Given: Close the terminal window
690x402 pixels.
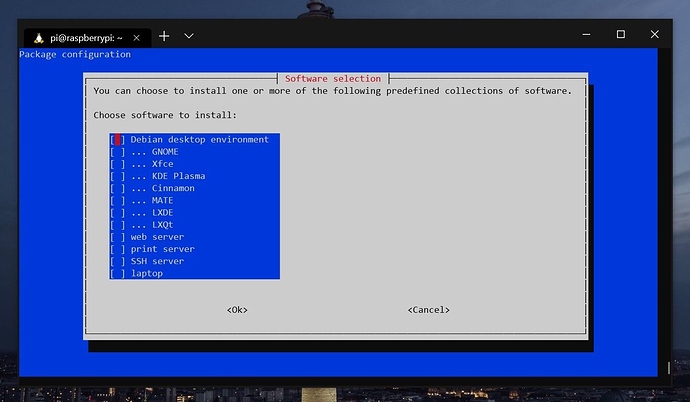Looking at the screenshot, I should pos(655,34).
